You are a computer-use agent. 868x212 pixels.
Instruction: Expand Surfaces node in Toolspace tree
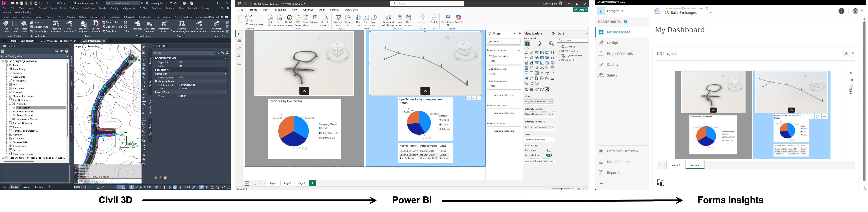(6, 73)
